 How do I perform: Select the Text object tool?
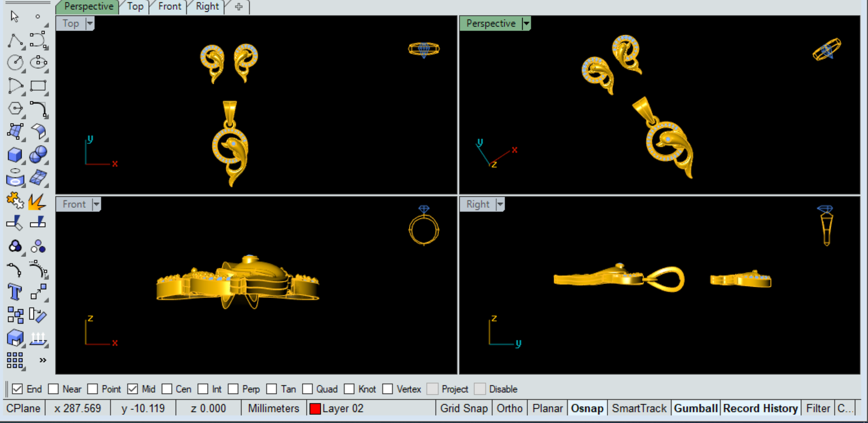point(15,292)
